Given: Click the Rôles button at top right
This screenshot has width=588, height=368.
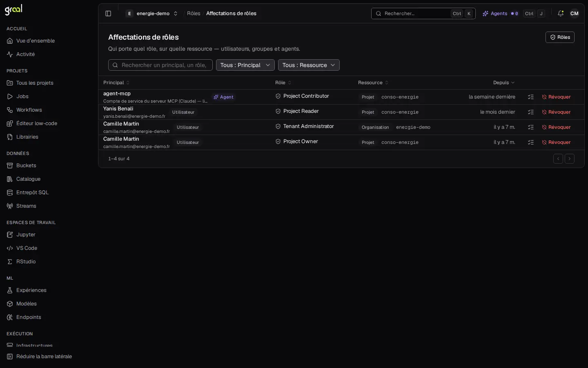Looking at the screenshot, I should pos(560,37).
